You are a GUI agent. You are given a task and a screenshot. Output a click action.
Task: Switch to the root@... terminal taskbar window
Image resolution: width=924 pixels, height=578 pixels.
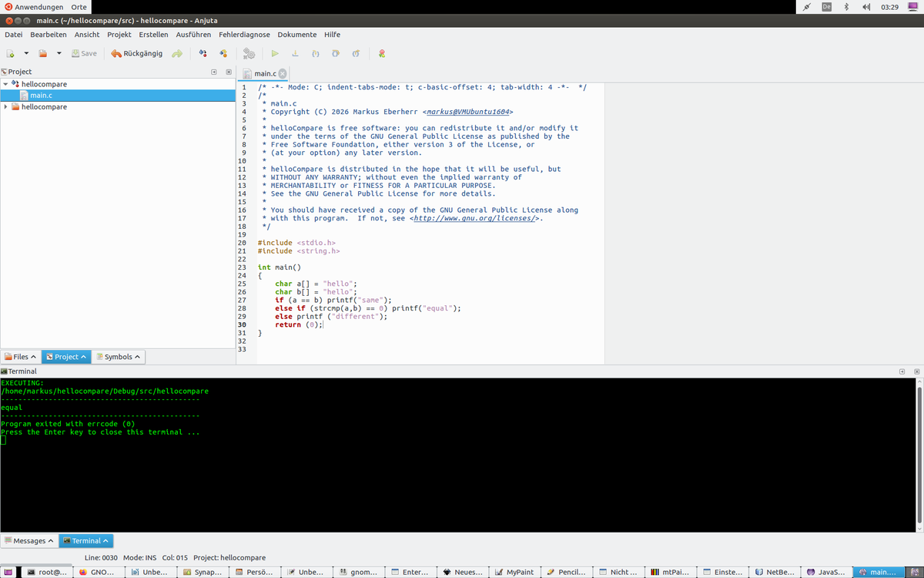point(47,572)
